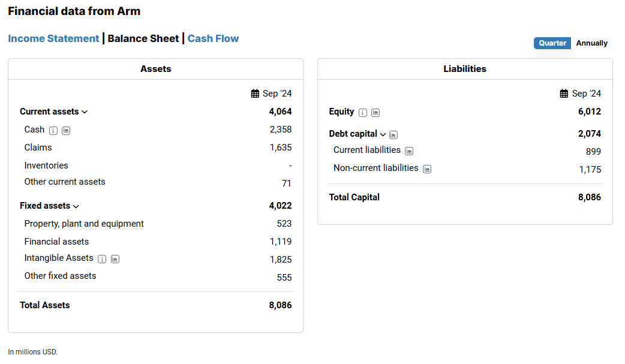Click the Claims row label
Screen dimensions: 625x364
coord(38,148)
